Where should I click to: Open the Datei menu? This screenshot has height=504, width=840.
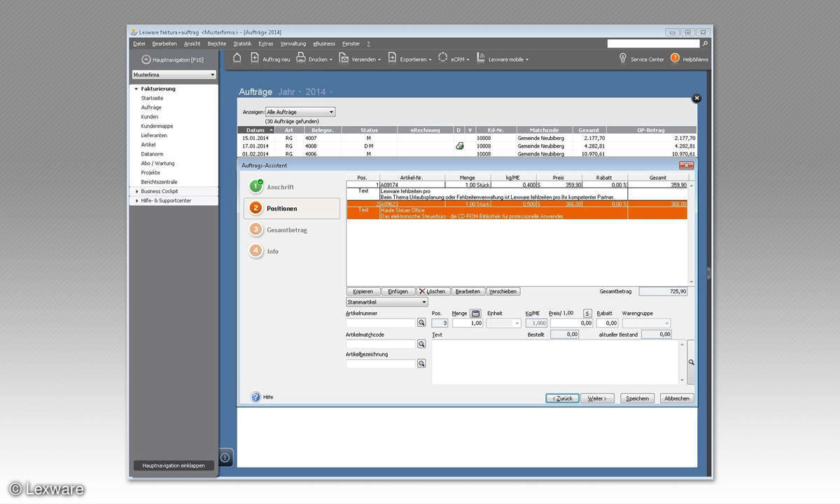point(139,43)
